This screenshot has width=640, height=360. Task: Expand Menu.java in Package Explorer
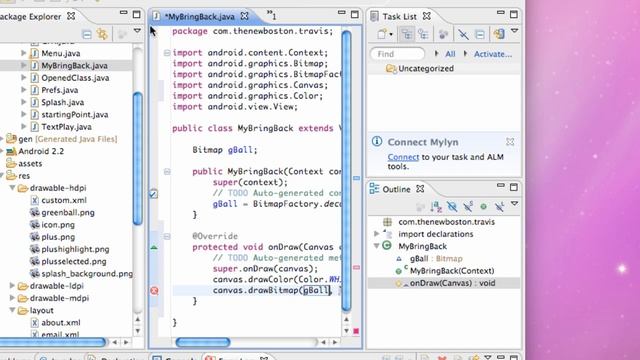(x=24, y=53)
